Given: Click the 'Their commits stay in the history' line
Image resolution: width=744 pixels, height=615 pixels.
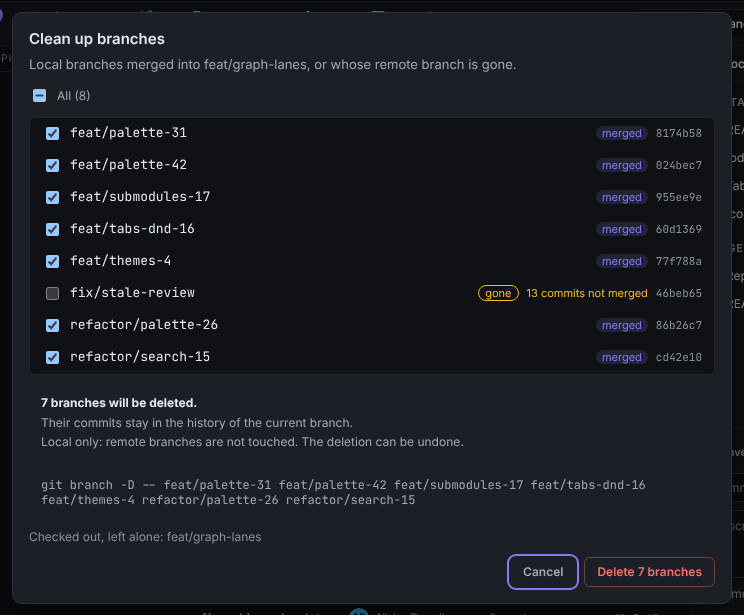Looking at the screenshot, I should [196, 423].
